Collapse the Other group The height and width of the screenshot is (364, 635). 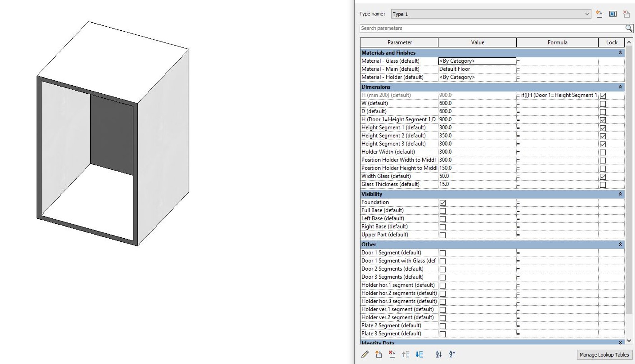click(620, 244)
